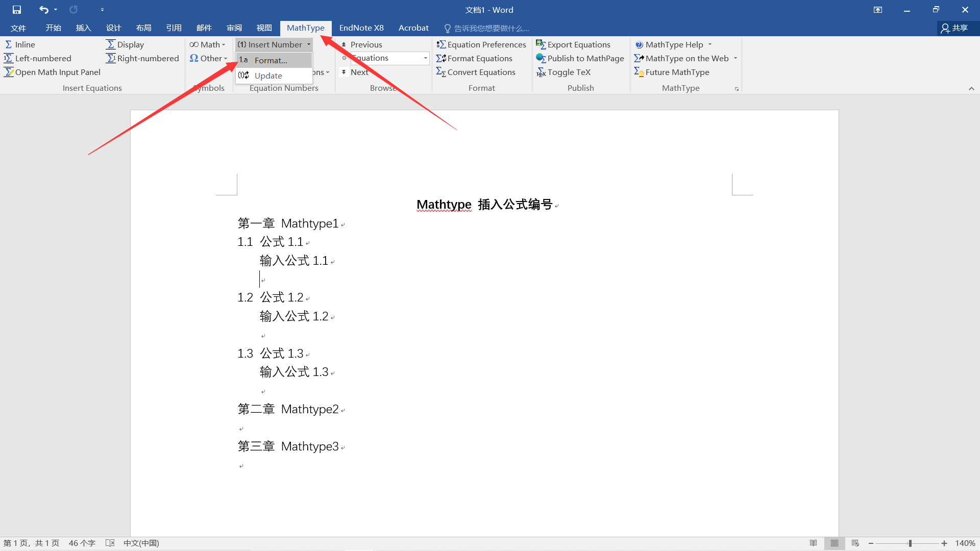
Task: Choose Update from Insert Number menu
Action: point(267,76)
